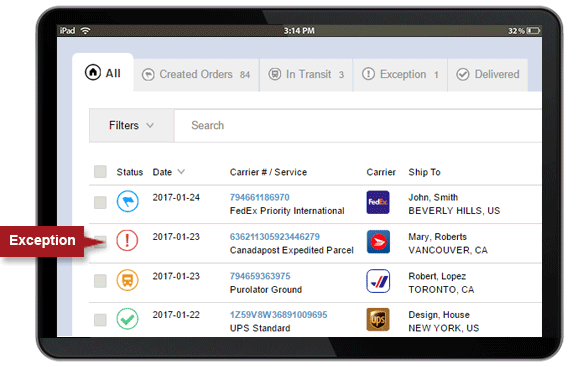Image resolution: width=585 pixels, height=367 pixels.
Task: Click recipient Design, House
Action: 439,315
